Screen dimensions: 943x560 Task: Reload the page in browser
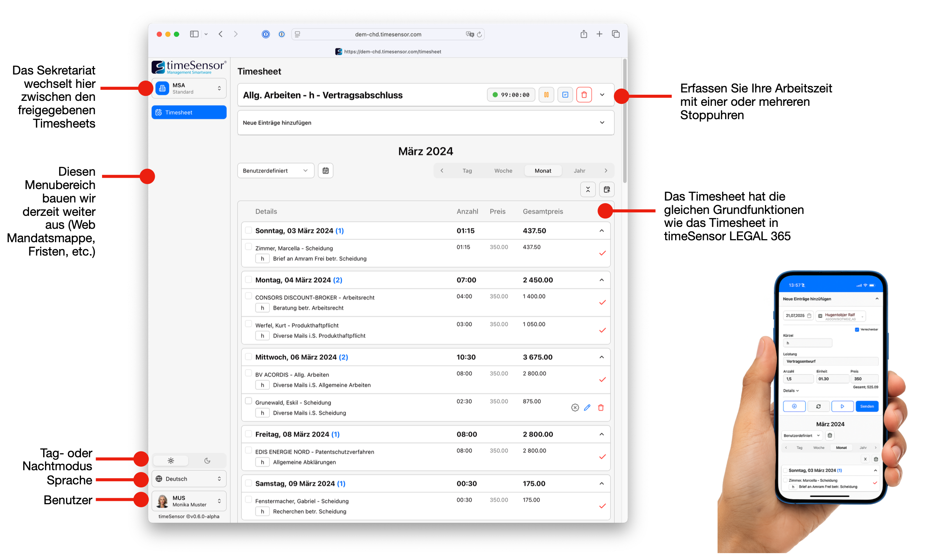pyautogui.click(x=479, y=34)
